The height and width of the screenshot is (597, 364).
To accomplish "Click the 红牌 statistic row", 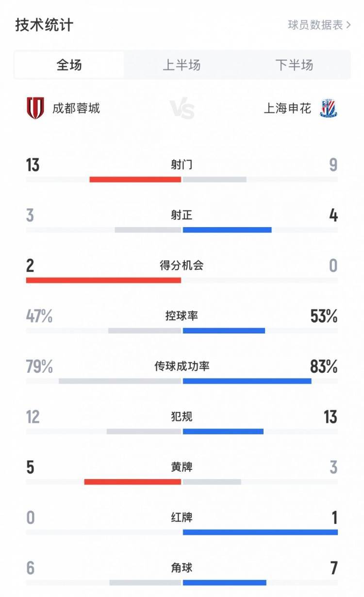I will (182, 517).
